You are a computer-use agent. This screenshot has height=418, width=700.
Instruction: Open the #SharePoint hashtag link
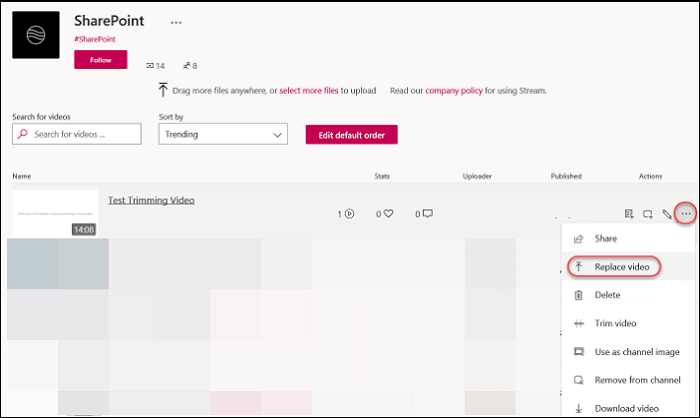tap(95, 39)
